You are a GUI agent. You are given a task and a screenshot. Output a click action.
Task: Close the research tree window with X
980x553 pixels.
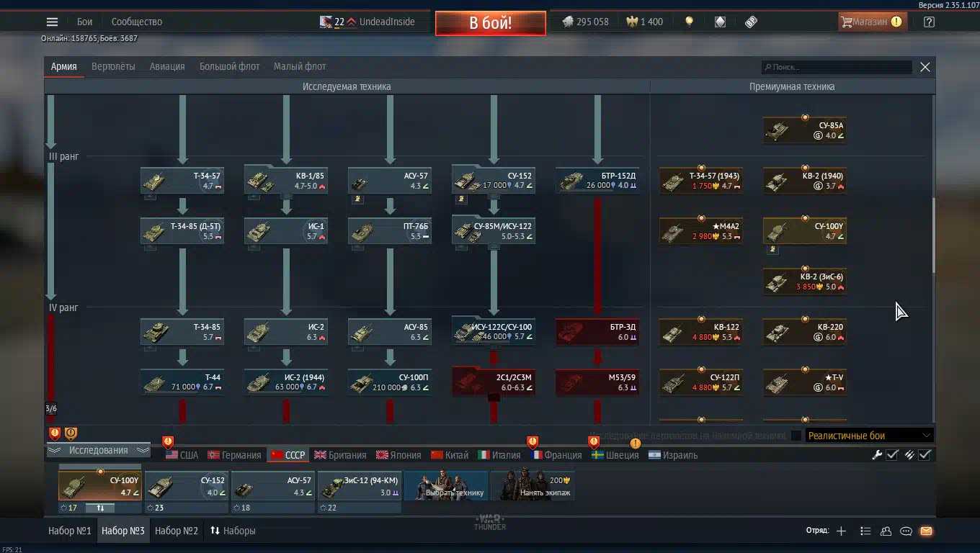tap(925, 67)
